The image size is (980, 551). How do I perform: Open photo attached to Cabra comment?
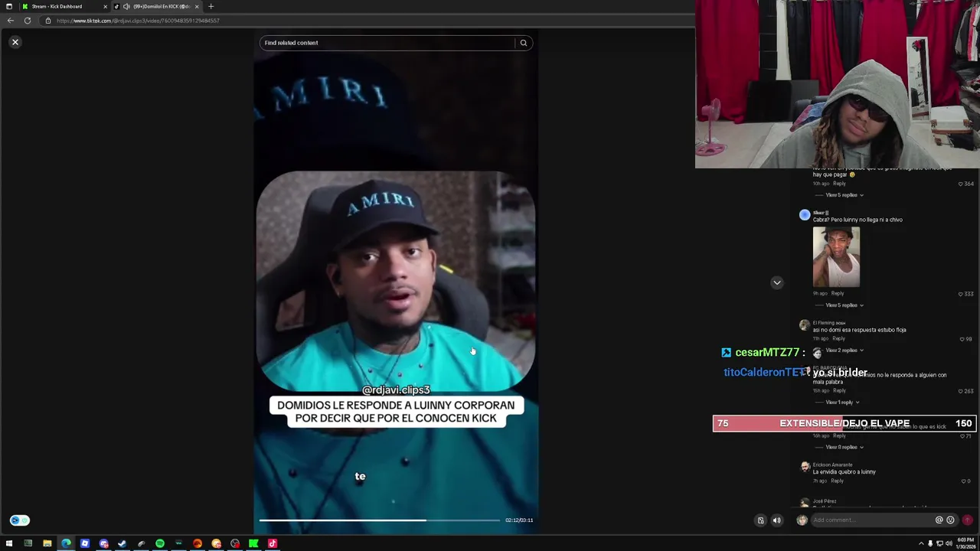836,257
